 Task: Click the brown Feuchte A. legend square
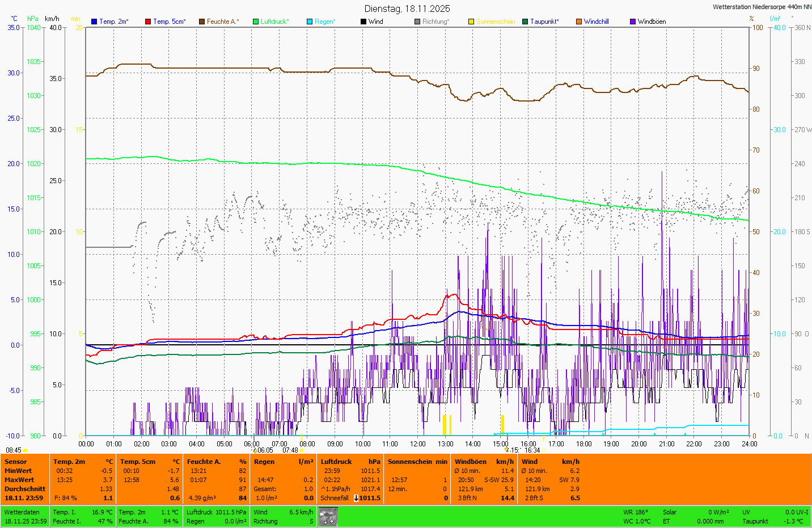(x=202, y=22)
